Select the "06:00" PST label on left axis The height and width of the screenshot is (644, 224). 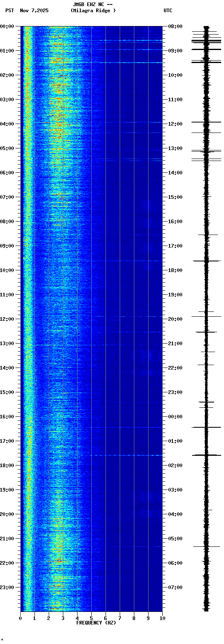coord(7,173)
